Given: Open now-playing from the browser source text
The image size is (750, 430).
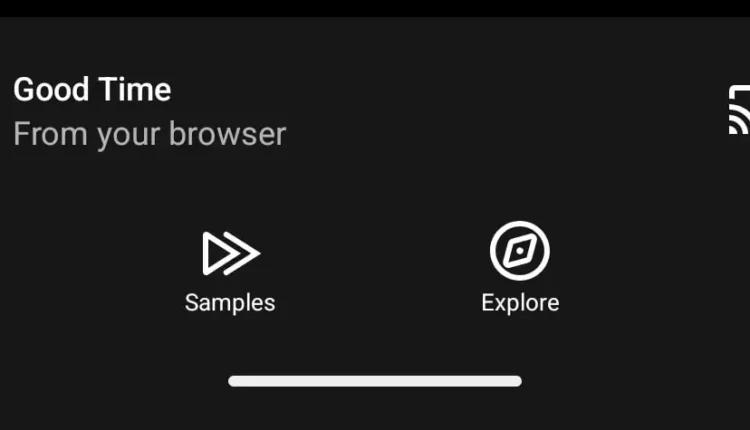Looking at the screenshot, I should point(150,134).
